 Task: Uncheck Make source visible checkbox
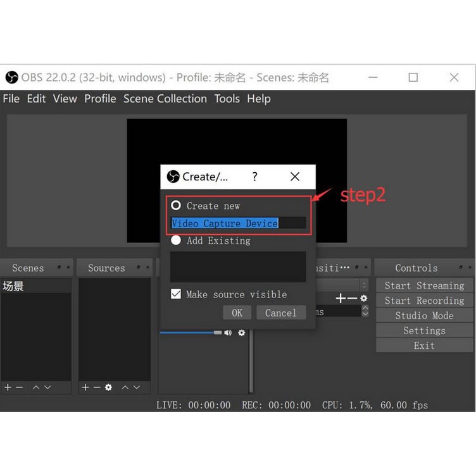tap(177, 294)
